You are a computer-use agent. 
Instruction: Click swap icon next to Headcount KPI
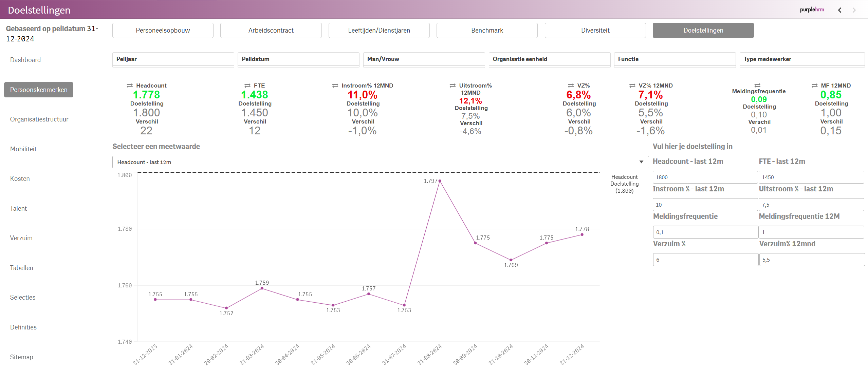(x=130, y=86)
